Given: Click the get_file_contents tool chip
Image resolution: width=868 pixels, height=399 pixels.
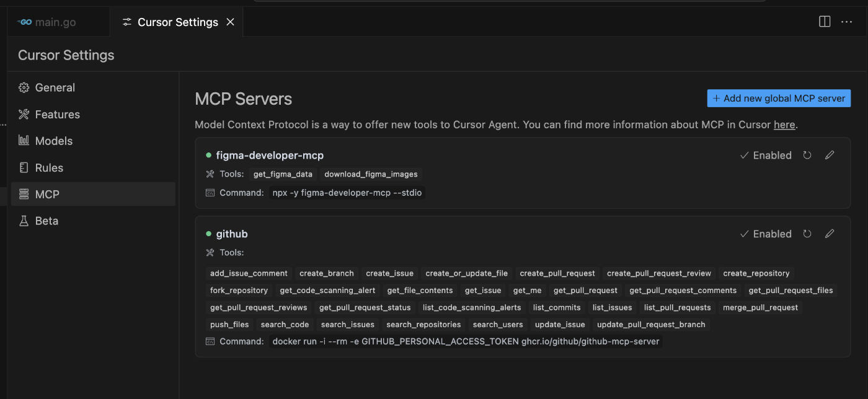Looking at the screenshot, I should coord(420,291).
